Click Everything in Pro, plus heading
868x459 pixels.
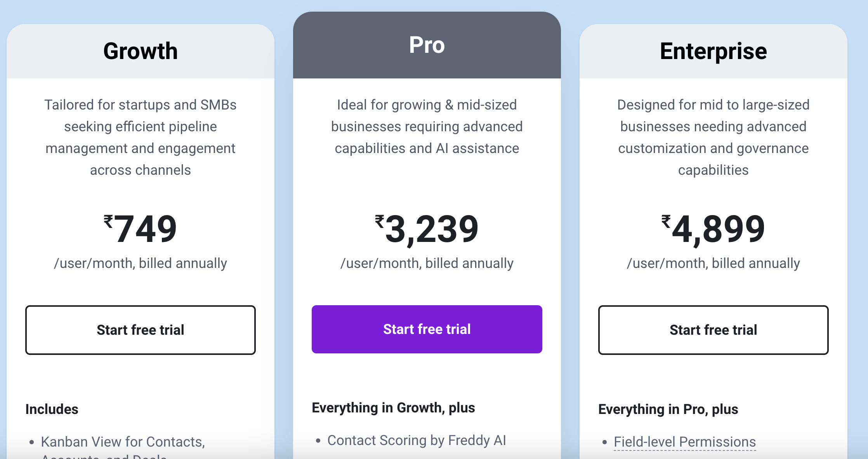click(x=669, y=409)
